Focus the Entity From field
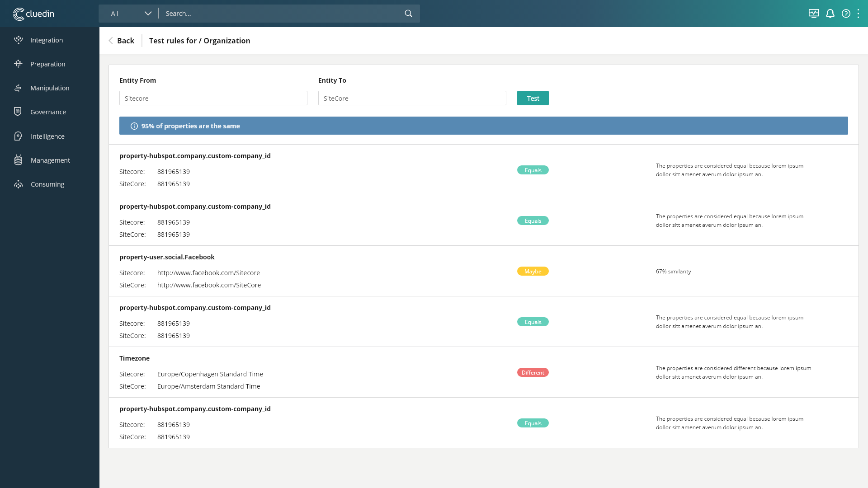This screenshot has width=868, height=488. pos(213,98)
